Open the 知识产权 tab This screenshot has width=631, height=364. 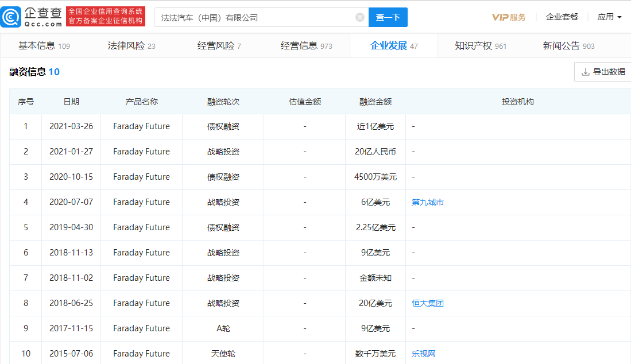coord(481,46)
